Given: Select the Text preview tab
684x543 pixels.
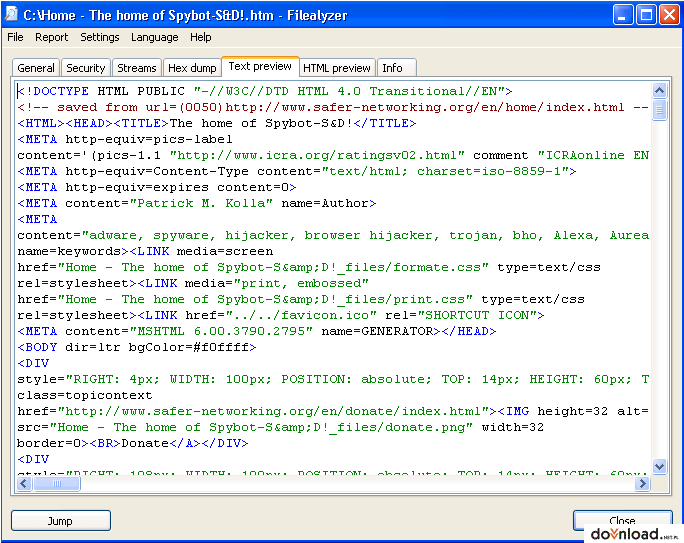Looking at the screenshot, I should pyautogui.click(x=260, y=66).
